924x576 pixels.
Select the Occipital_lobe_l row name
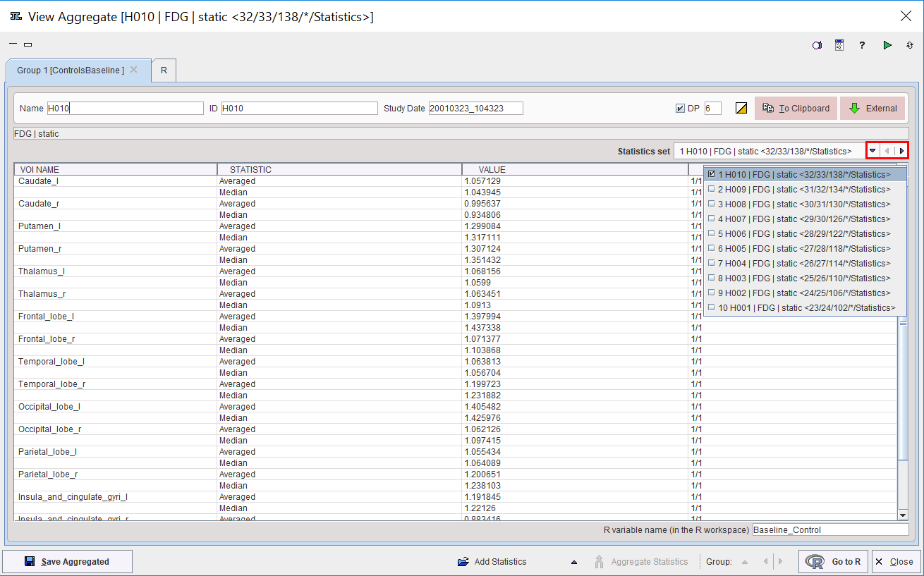click(116, 407)
